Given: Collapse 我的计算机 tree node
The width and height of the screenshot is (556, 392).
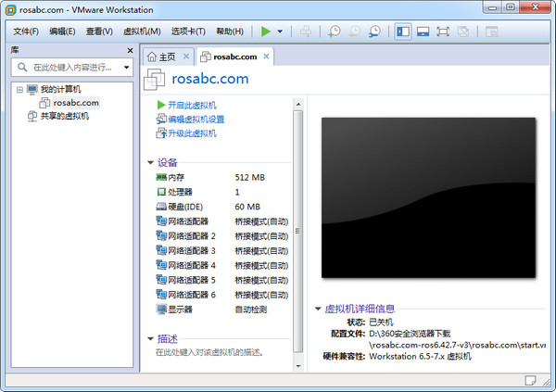Looking at the screenshot, I should (x=19, y=89).
